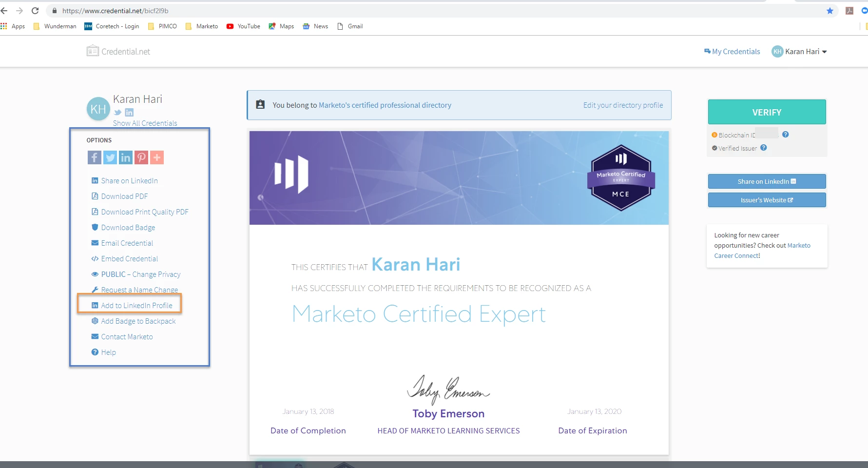The width and height of the screenshot is (868, 468).
Task: Click Share on LinkedIn in Options list
Action: click(125, 181)
